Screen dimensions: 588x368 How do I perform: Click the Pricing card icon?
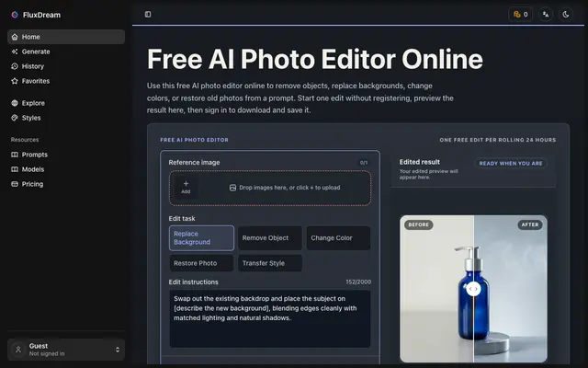coord(15,184)
